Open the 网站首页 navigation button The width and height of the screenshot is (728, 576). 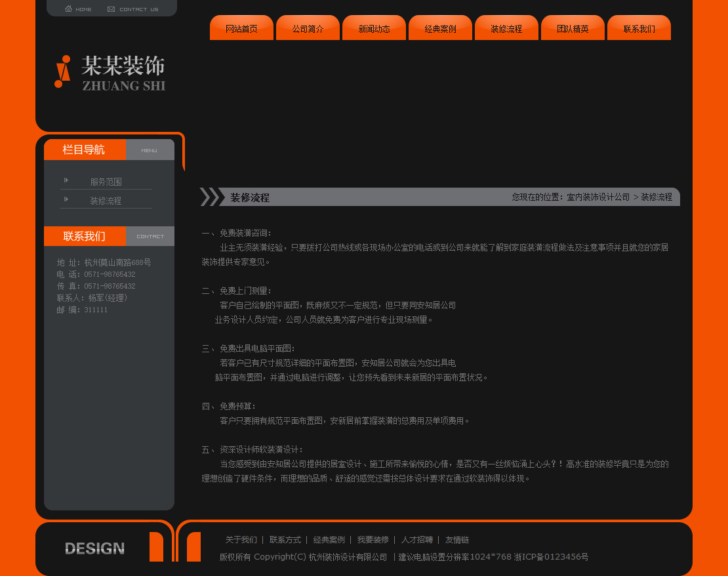click(241, 28)
